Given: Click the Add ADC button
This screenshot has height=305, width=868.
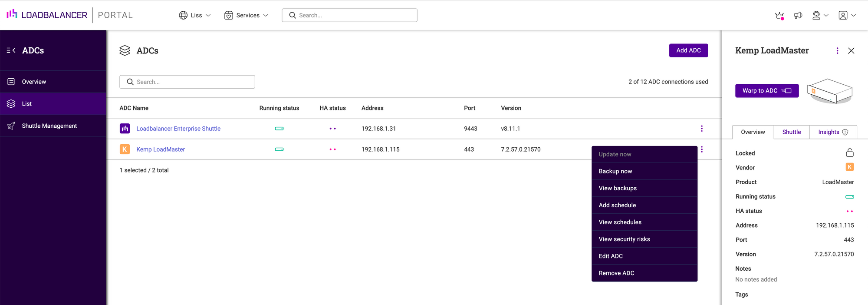Looking at the screenshot, I should point(688,50).
